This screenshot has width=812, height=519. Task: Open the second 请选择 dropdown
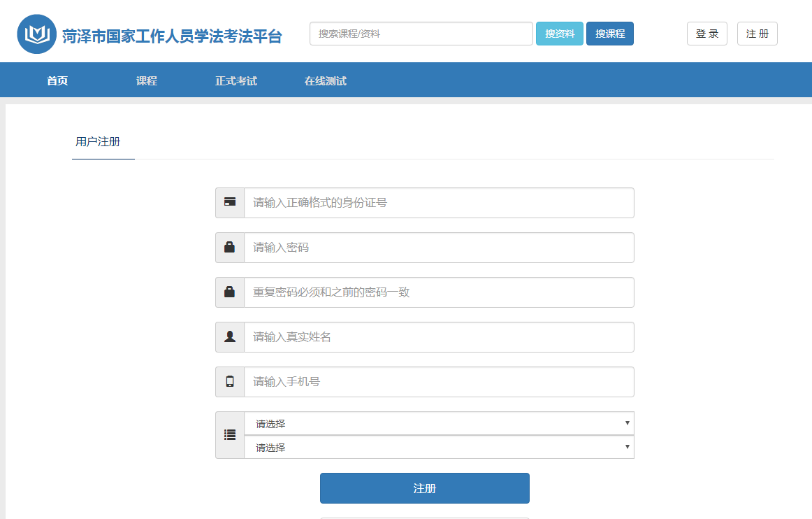(x=439, y=447)
